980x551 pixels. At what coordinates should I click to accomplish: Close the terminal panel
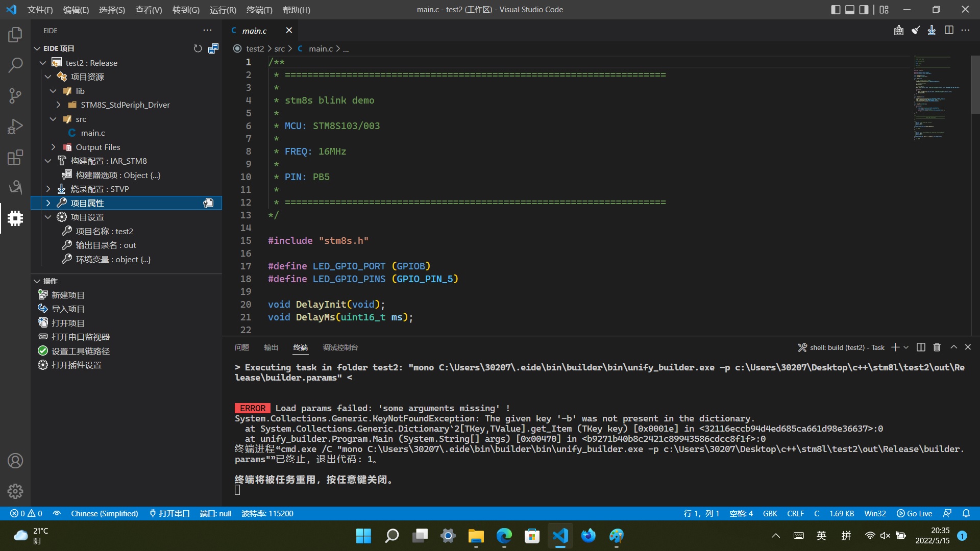968,347
